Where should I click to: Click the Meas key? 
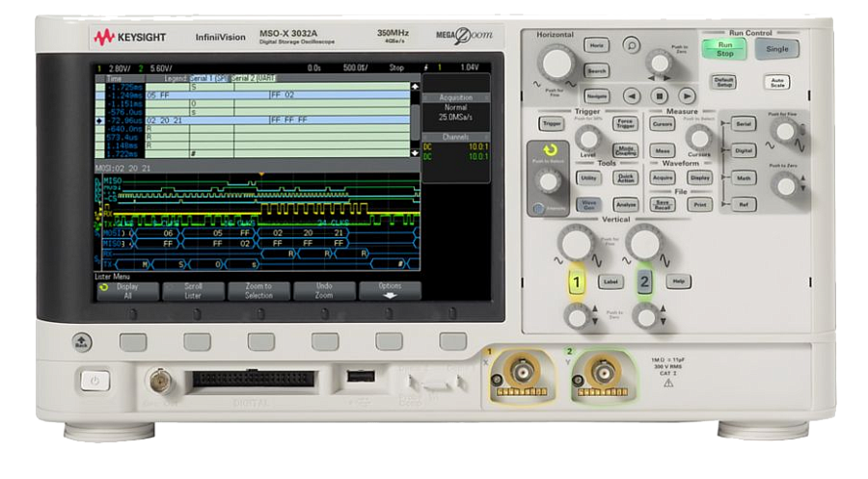tap(663, 150)
